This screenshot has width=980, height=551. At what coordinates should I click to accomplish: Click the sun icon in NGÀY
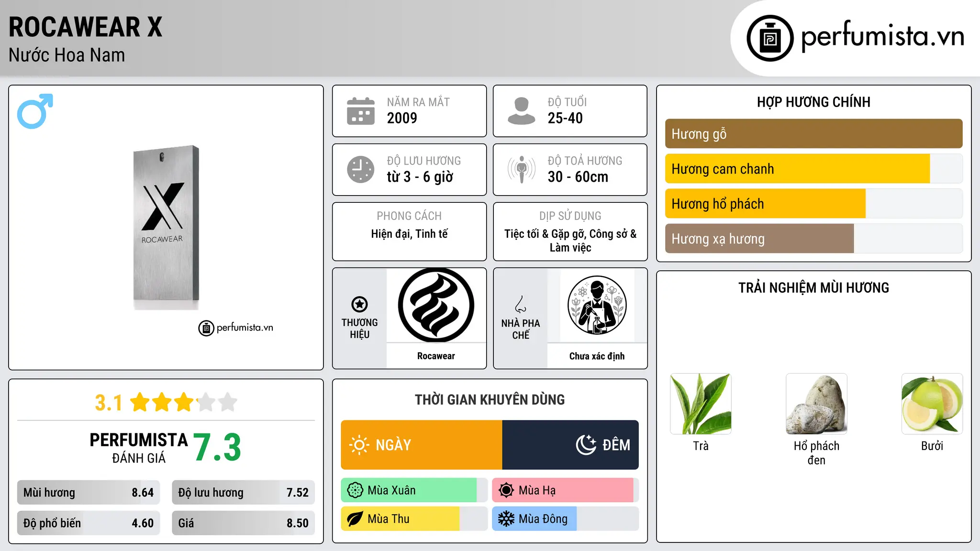point(359,445)
